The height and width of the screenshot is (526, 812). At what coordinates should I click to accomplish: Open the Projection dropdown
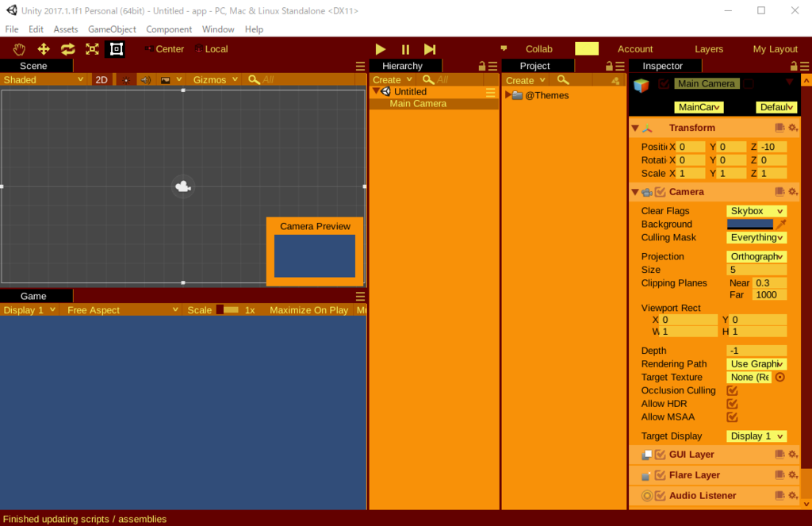click(x=756, y=256)
